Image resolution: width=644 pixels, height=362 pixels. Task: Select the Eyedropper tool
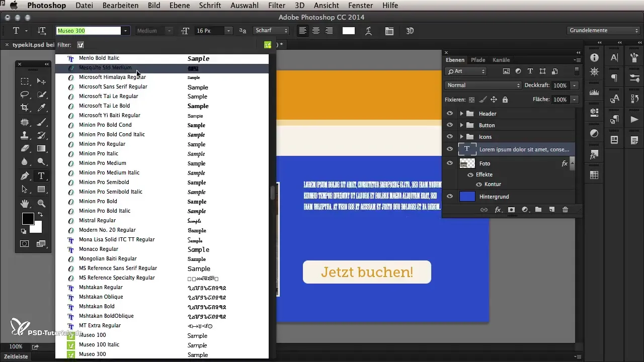point(42,108)
